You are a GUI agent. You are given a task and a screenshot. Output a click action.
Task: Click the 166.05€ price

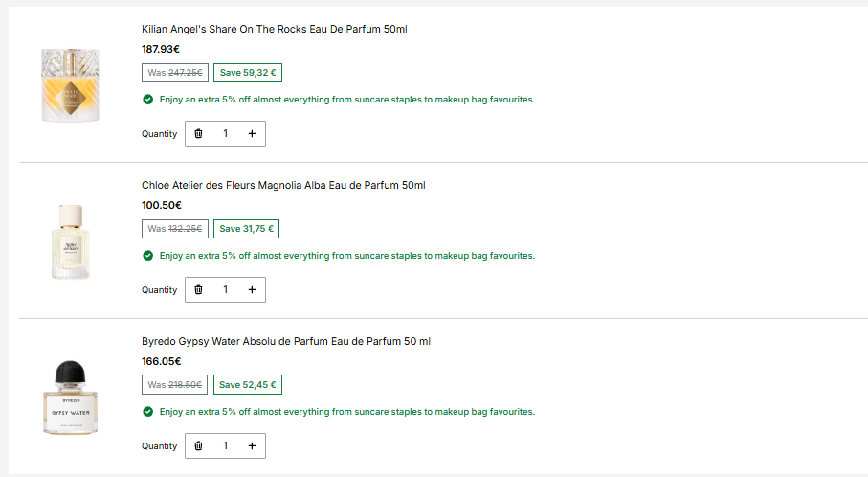coord(162,362)
